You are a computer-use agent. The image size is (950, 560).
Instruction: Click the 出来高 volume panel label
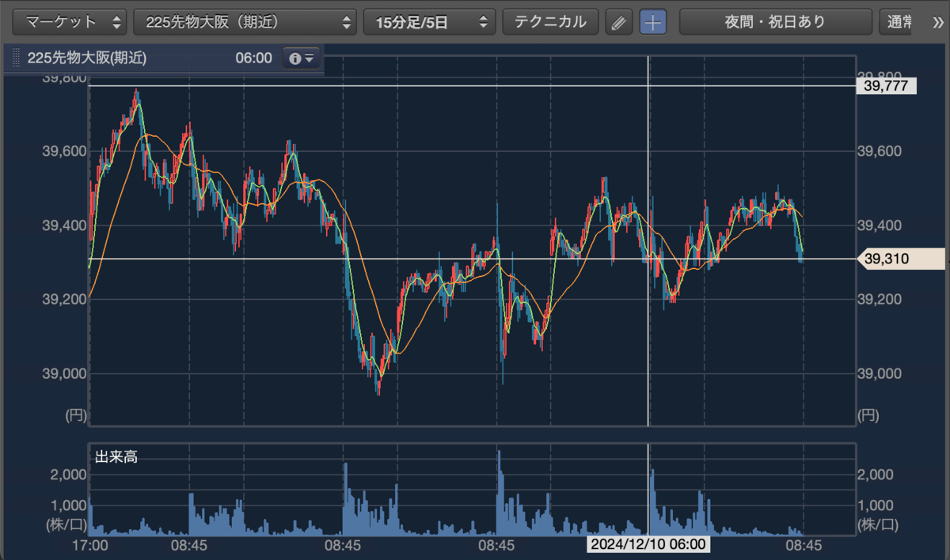(x=116, y=456)
